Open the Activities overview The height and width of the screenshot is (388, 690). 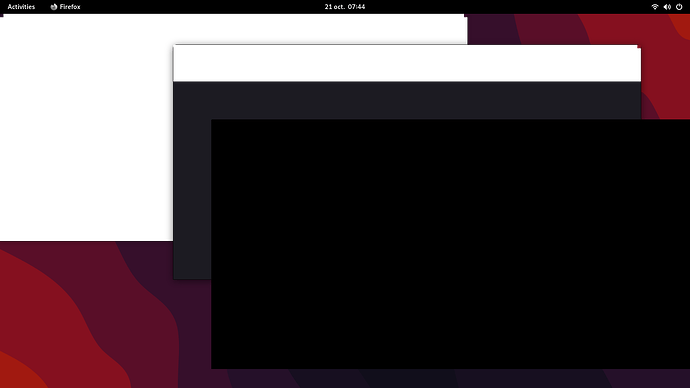(21, 7)
